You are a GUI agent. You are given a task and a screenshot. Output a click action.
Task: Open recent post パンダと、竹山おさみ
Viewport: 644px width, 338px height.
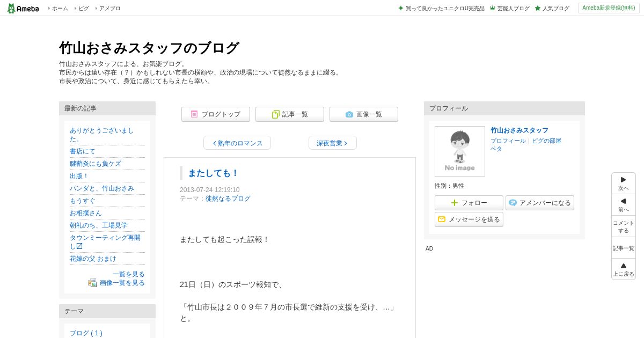[x=102, y=188]
